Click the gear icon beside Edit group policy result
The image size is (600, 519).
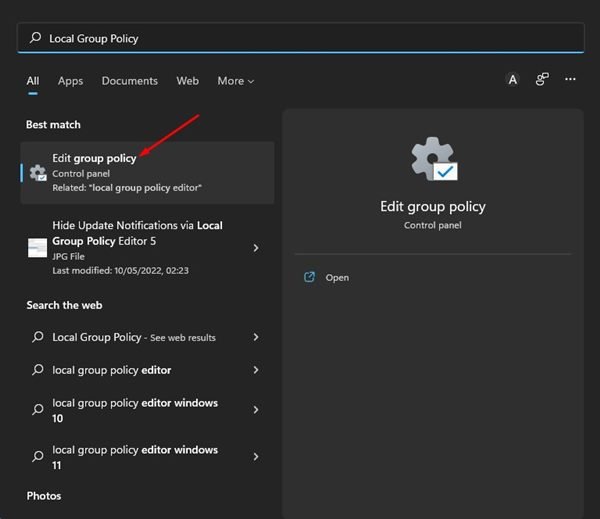click(38, 173)
